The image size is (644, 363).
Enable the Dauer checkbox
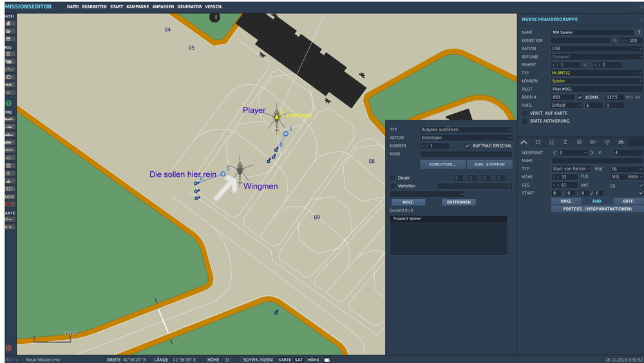tap(392, 178)
